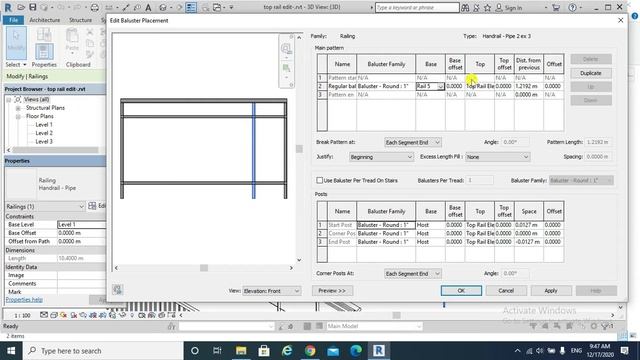
Task: Open the Break Pattern at dropdown
Action: click(x=412, y=142)
